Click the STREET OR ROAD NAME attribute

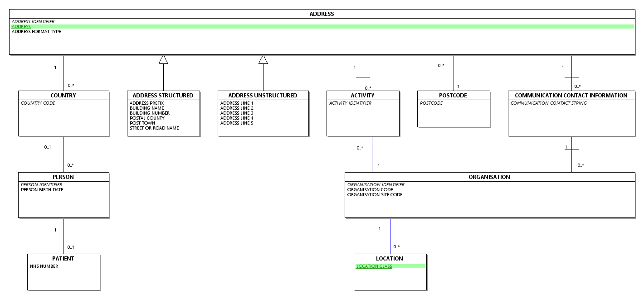click(x=154, y=128)
